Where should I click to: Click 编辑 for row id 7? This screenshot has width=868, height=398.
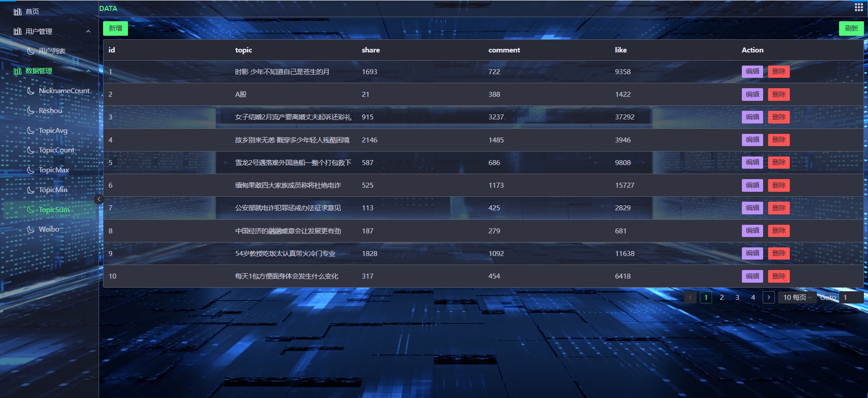click(x=752, y=208)
